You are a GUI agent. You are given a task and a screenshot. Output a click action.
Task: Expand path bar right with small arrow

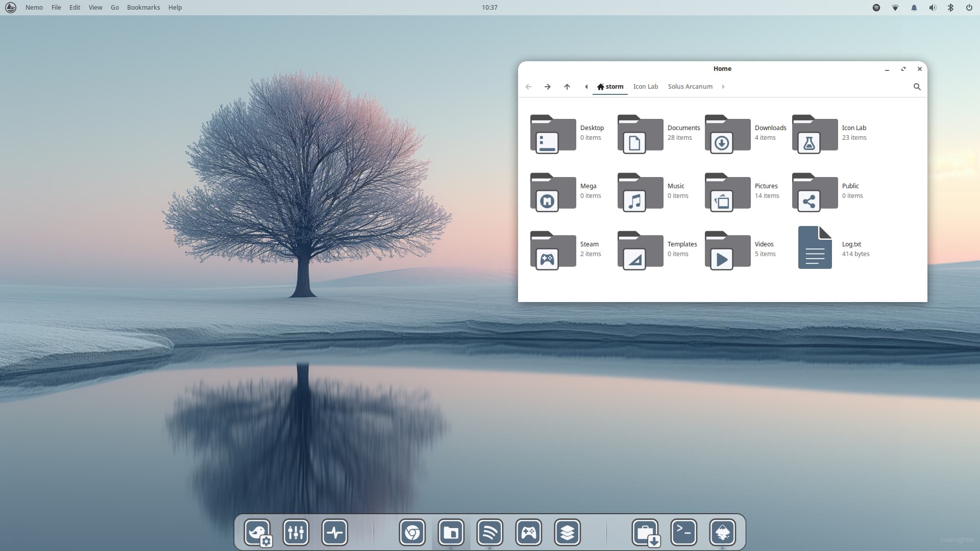point(723,87)
